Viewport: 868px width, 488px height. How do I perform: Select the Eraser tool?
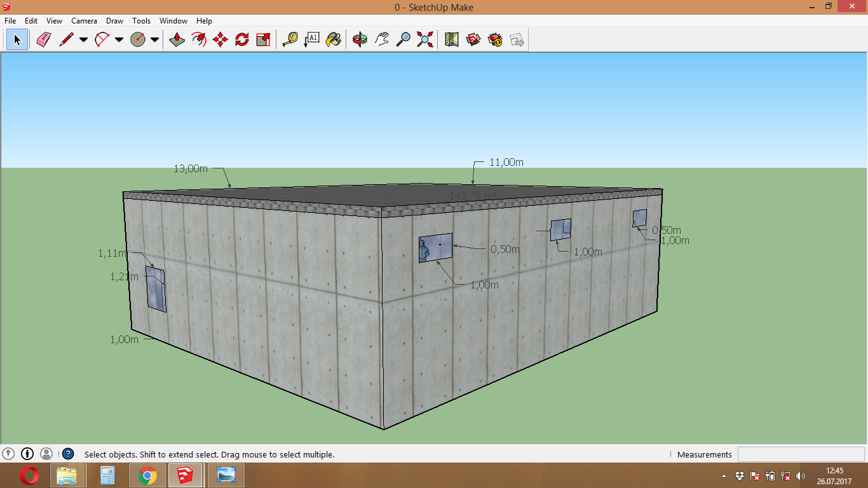pyautogui.click(x=43, y=40)
